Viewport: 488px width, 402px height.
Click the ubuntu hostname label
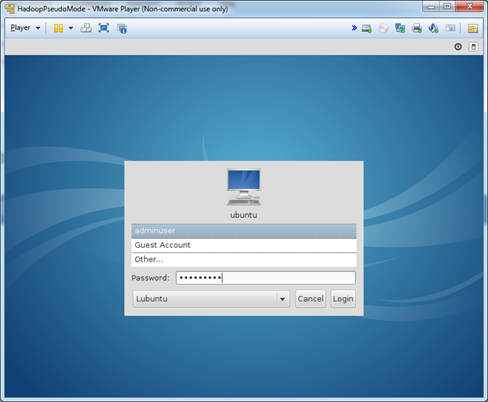244,215
